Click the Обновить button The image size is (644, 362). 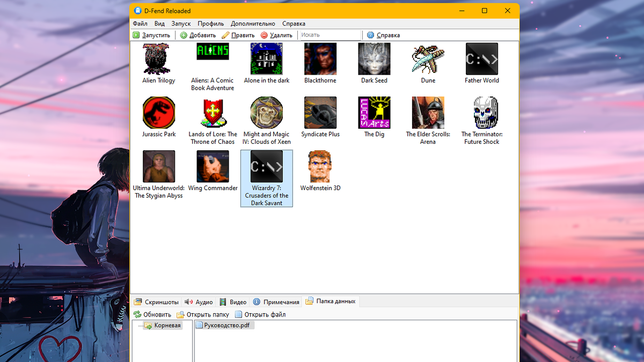pos(152,315)
